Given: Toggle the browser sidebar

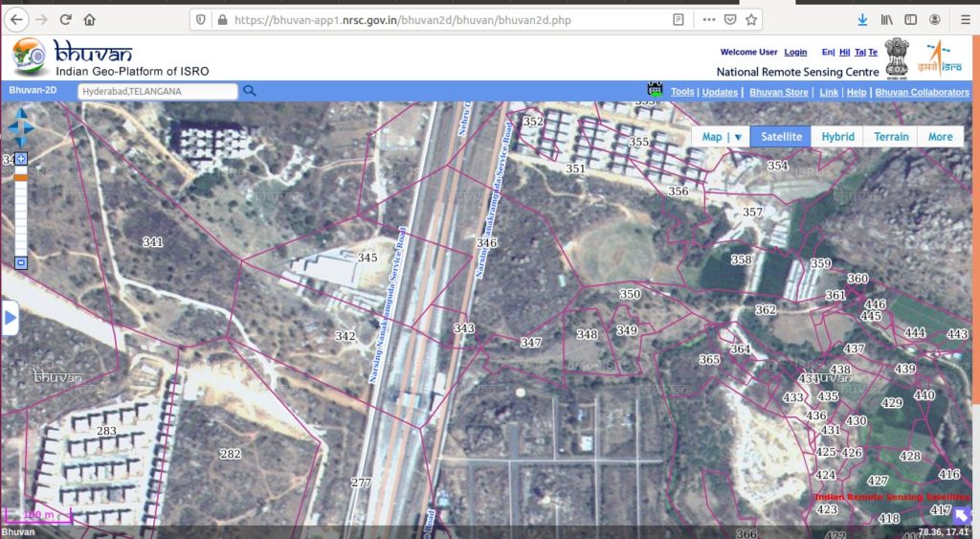Looking at the screenshot, I should pyautogui.click(x=911, y=19).
